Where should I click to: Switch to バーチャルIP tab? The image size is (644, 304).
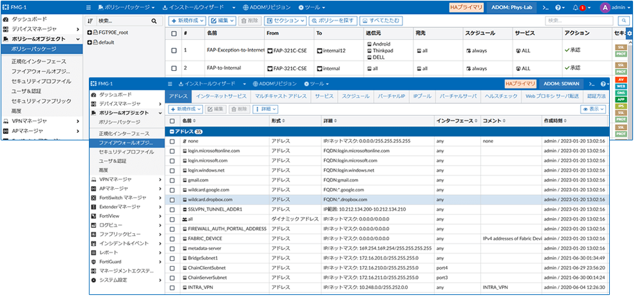391,96
